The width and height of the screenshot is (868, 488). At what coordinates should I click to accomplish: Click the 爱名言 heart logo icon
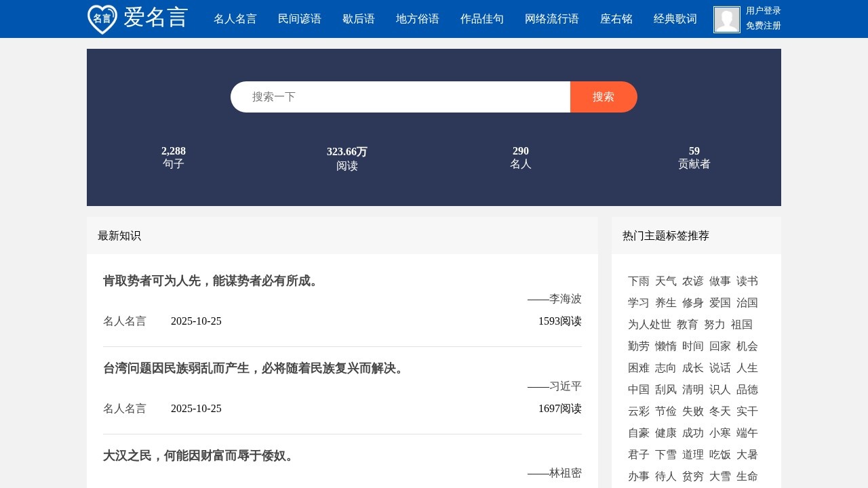(x=100, y=18)
